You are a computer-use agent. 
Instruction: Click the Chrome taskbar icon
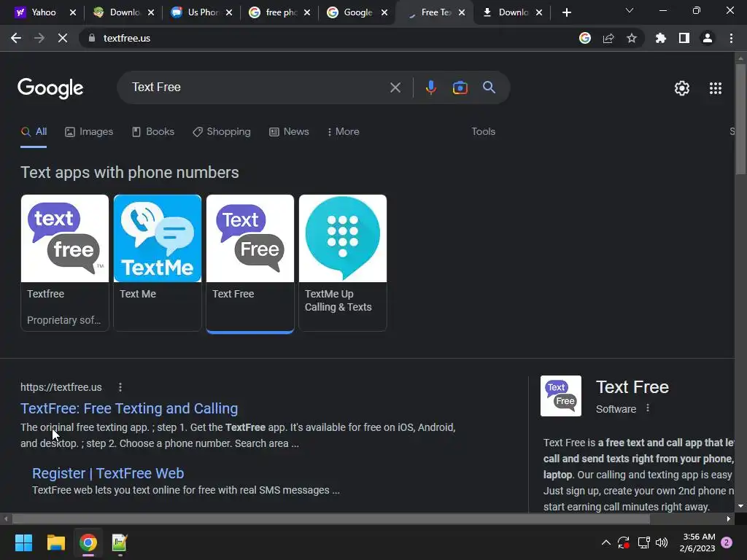point(88,542)
